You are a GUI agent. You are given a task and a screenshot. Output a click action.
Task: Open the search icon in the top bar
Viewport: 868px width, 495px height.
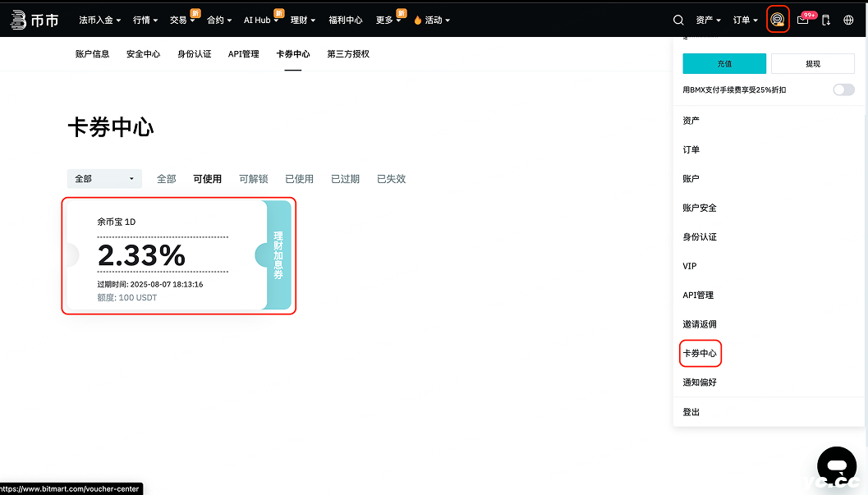point(678,20)
